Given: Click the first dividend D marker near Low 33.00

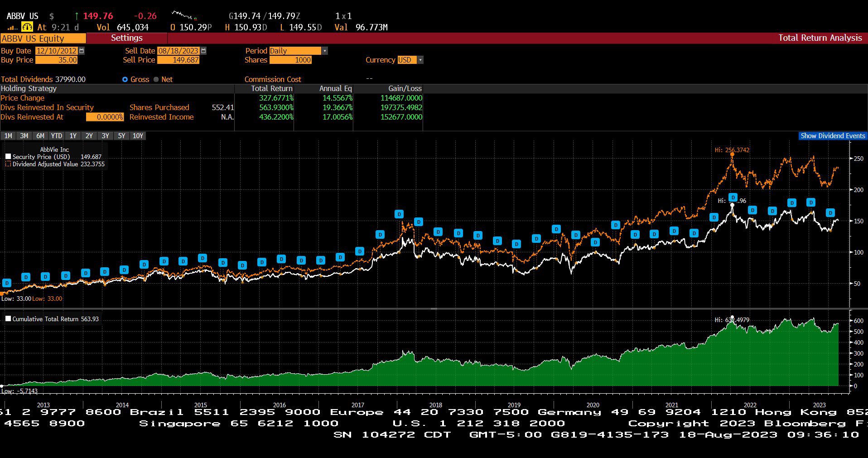Looking at the screenshot, I should pos(6,283).
